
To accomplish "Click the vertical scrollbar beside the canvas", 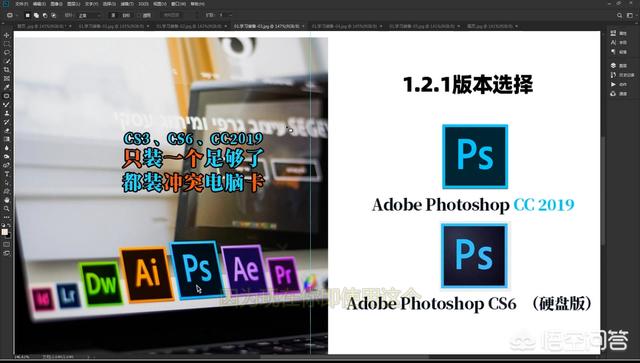I will coord(603,191).
